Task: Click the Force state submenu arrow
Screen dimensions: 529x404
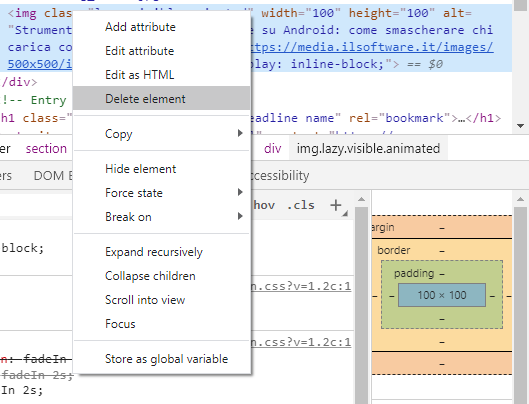Action: click(x=240, y=192)
